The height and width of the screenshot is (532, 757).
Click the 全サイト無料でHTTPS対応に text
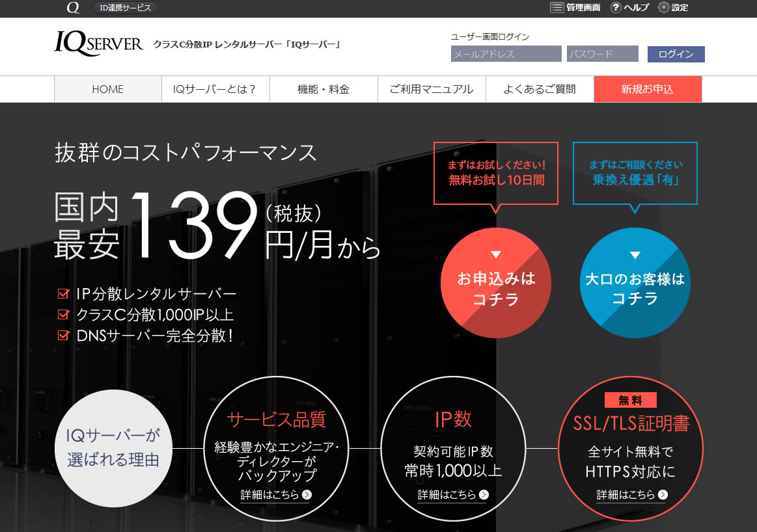pos(630,462)
